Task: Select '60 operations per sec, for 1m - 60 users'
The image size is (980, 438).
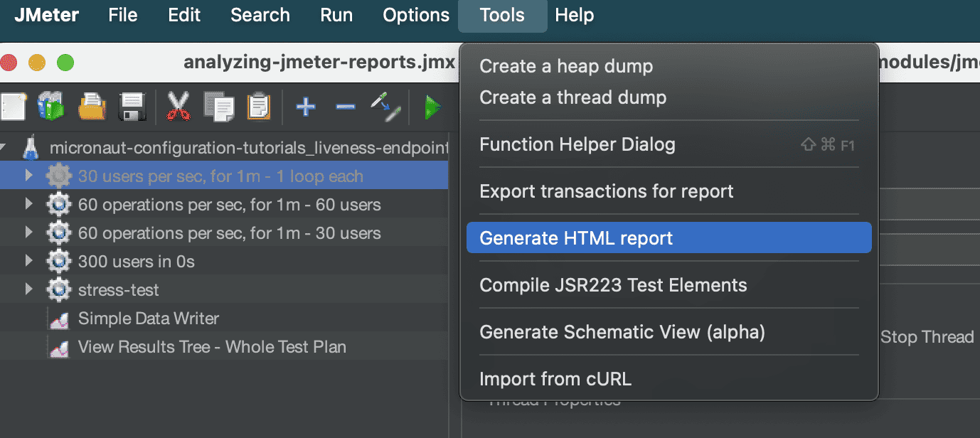Action: tap(224, 205)
